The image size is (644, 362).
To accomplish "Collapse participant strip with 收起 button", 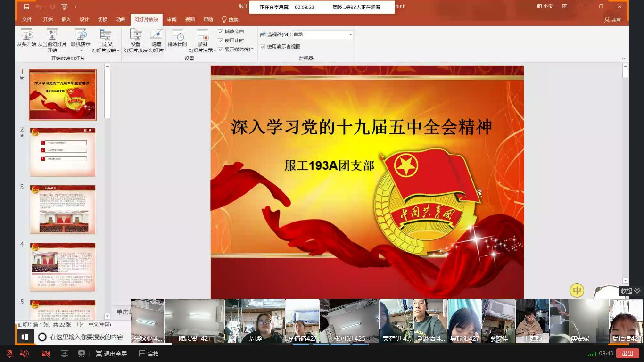I will [631, 291].
